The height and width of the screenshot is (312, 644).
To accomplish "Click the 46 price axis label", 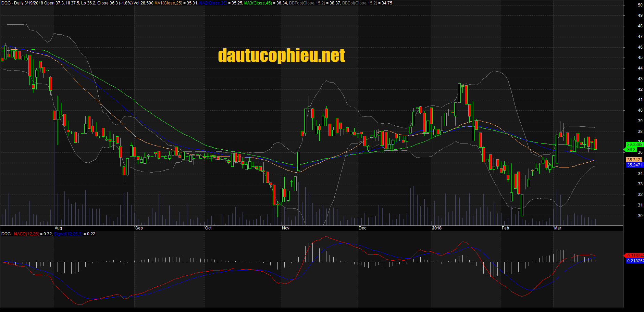I will tap(640, 47).
